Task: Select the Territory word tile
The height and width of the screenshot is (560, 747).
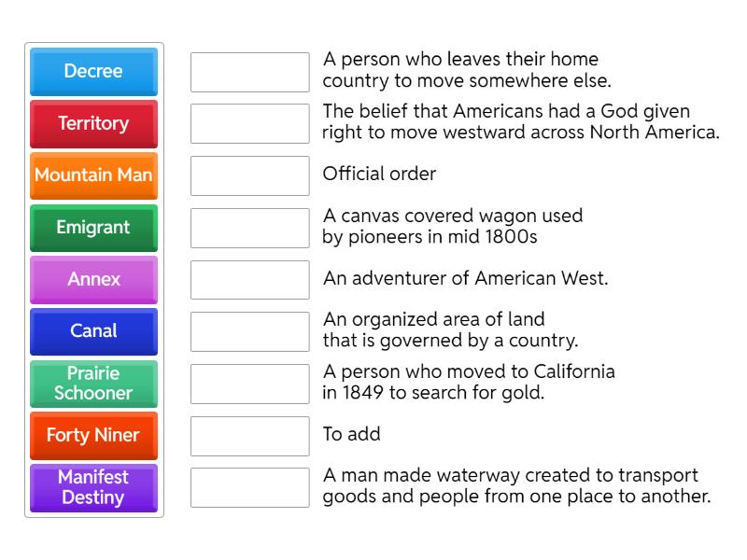Action: tap(93, 124)
